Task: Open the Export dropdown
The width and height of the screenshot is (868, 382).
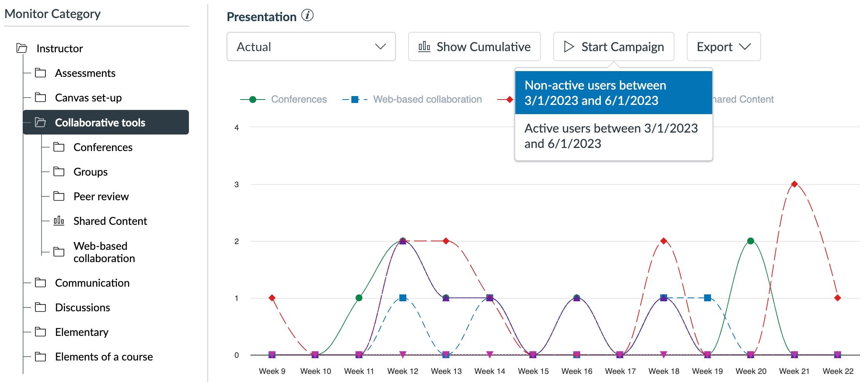Action: (x=723, y=47)
